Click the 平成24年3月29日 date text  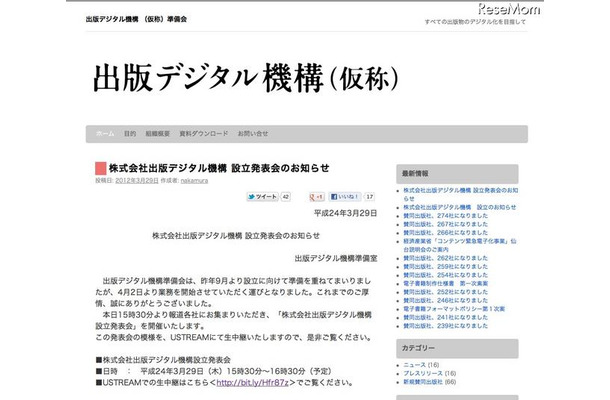(345, 213)
